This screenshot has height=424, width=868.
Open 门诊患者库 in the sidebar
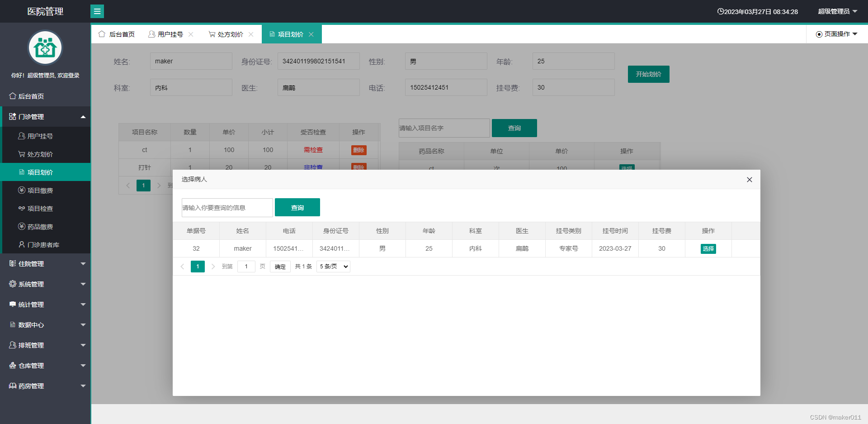[x=45, y=244]
